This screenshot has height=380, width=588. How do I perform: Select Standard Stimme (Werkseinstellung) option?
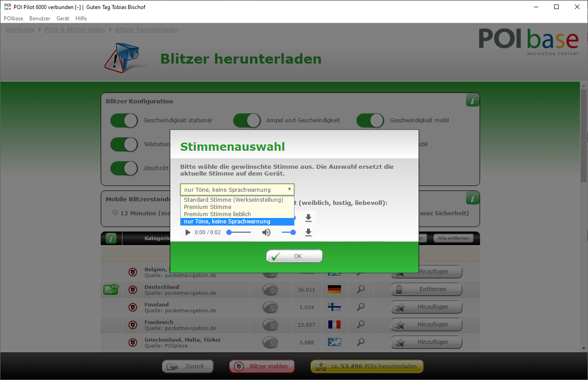coord(233,199)
